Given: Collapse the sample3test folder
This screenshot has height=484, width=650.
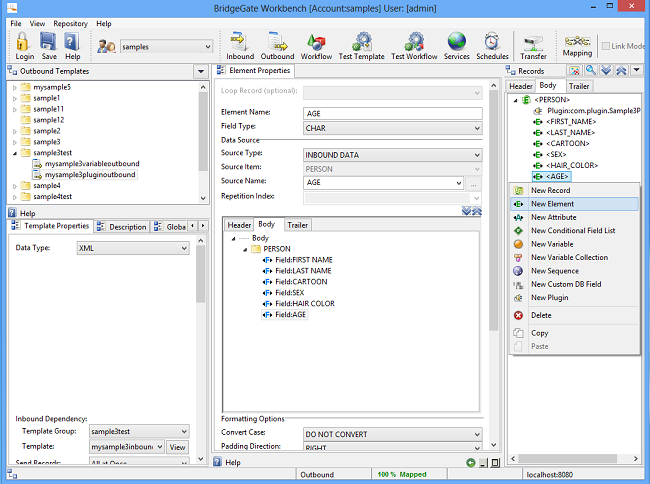Looking at the screenshot, I should point(15,153).
